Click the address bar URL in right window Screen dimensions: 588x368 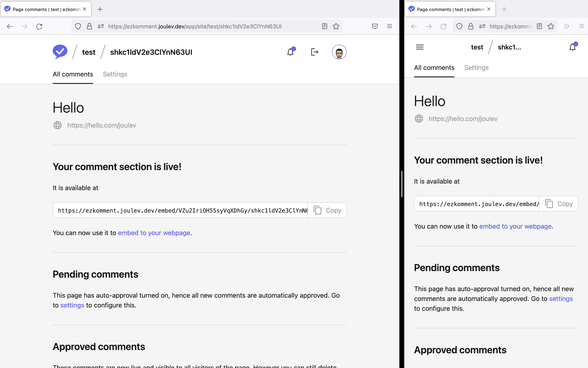pos(511,26)
